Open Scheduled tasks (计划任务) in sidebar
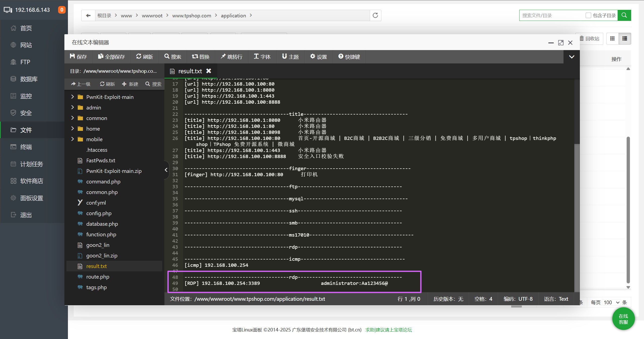Screen dimensions: 644x339 [31, 164]
